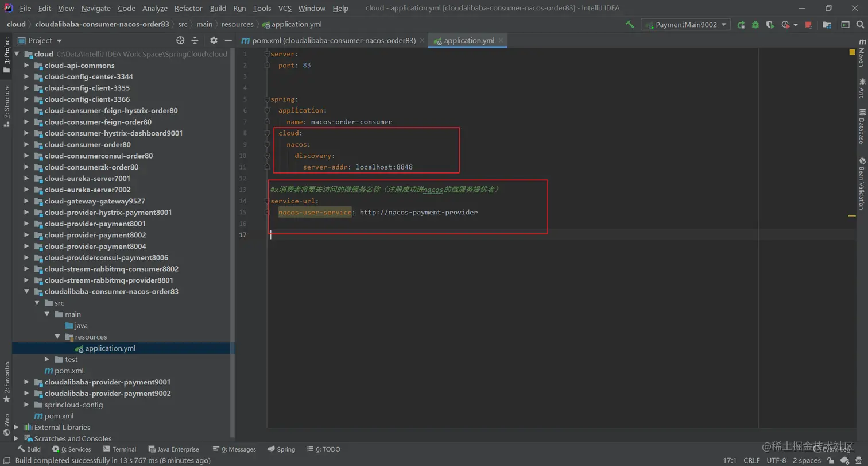Open the Database tool window
Screen dimensions: 868x466
point(862,126)
